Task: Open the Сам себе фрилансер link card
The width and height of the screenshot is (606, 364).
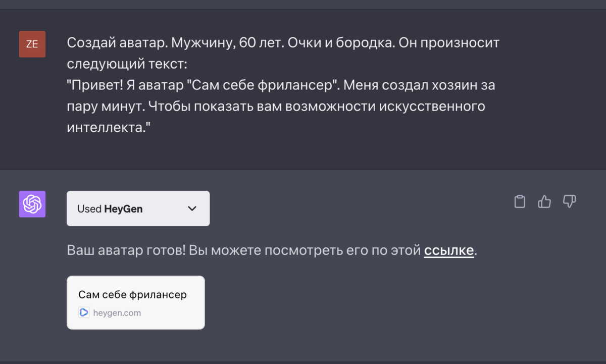Action: (x=135, y=302)
